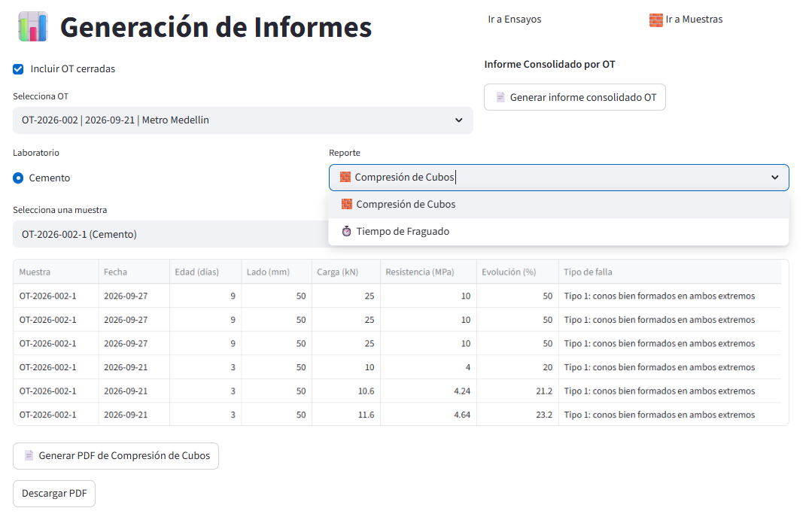Screen dimensions: 812x517
Task: Click the brick icon next to Ir a Muestras
Action: pos(655,20)
